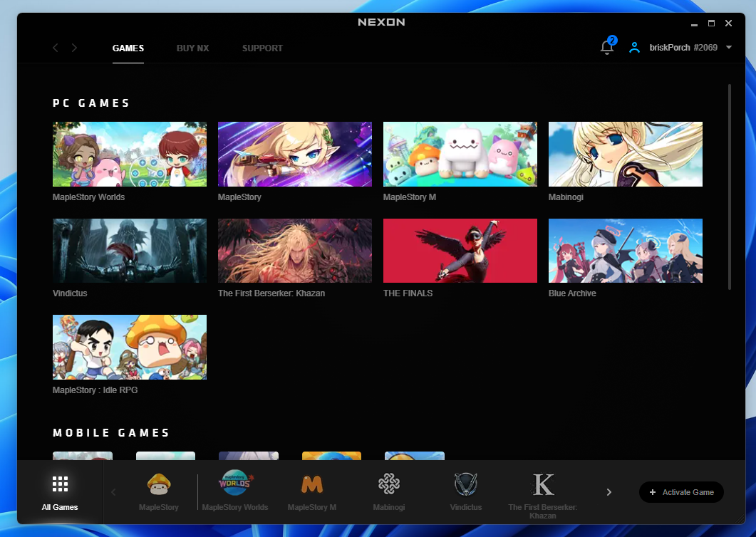The height and width of the screenshot is (537, 756).
Task: Switch to the SUPPORT tab
Action: [262, 48]
